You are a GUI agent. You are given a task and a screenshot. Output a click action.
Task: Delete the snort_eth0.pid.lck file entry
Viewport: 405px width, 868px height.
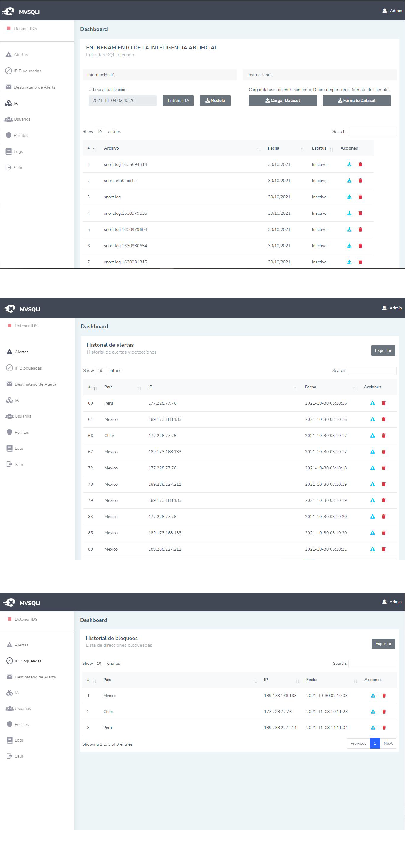pos(360,181)
